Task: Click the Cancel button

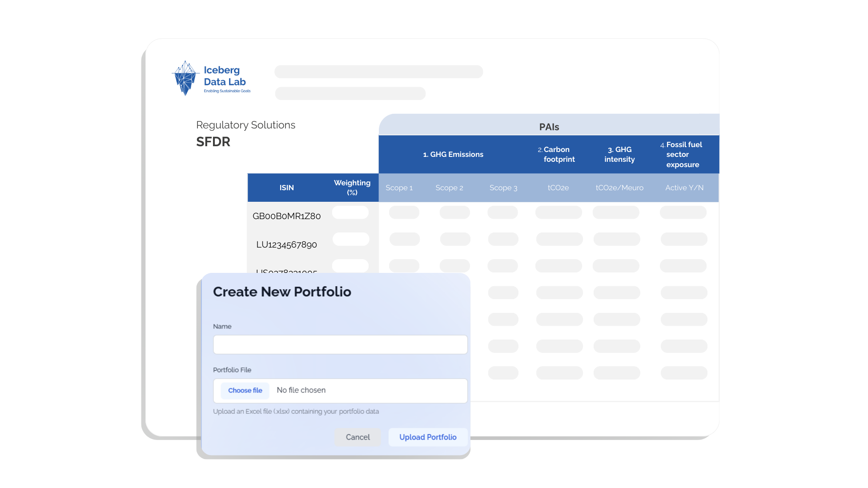Action: [x=358, y=437]
